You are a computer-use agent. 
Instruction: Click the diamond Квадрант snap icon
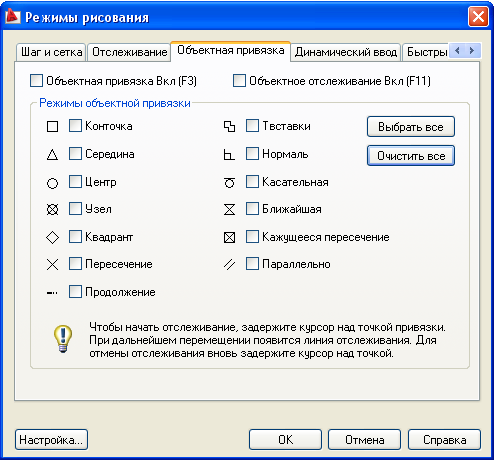[x=52, y=238]
